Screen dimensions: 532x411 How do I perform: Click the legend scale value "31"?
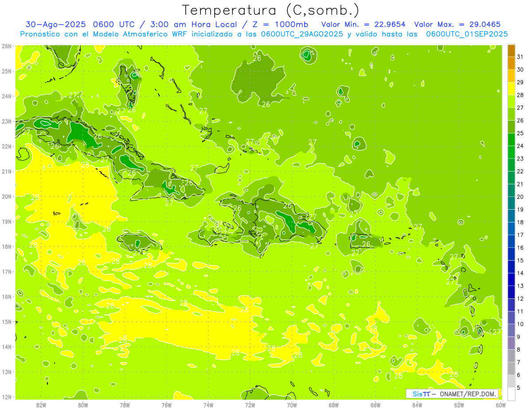(x=520, y=57)
